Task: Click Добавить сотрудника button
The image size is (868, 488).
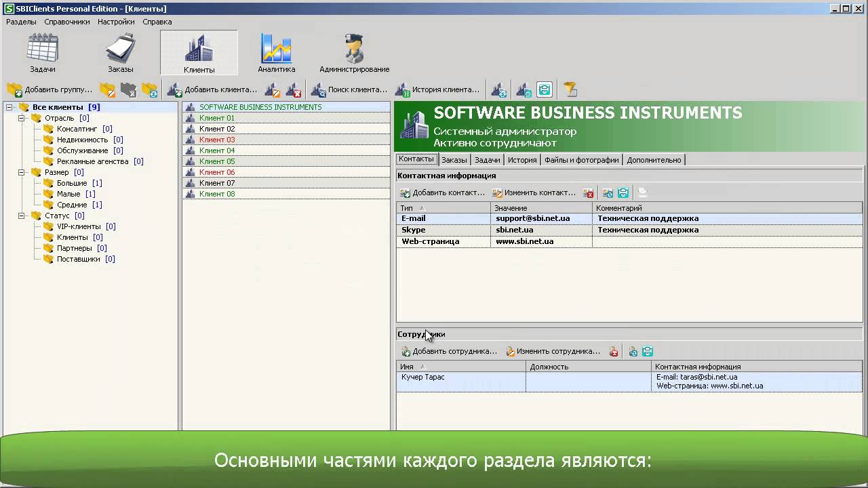Action: coord(449,352)
